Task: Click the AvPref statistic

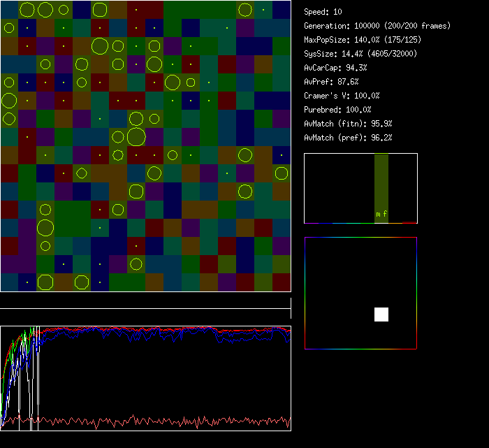Action: [331, 82]
